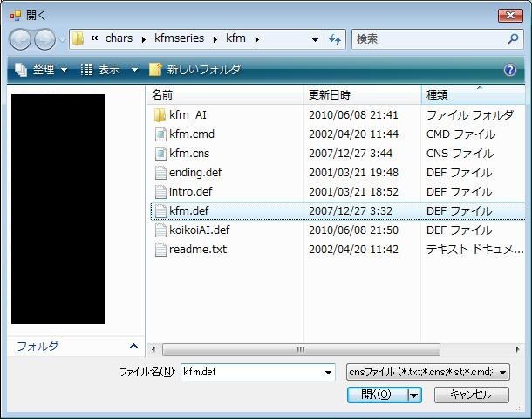
Task: Open help via question mark icon
Action: 510,70
